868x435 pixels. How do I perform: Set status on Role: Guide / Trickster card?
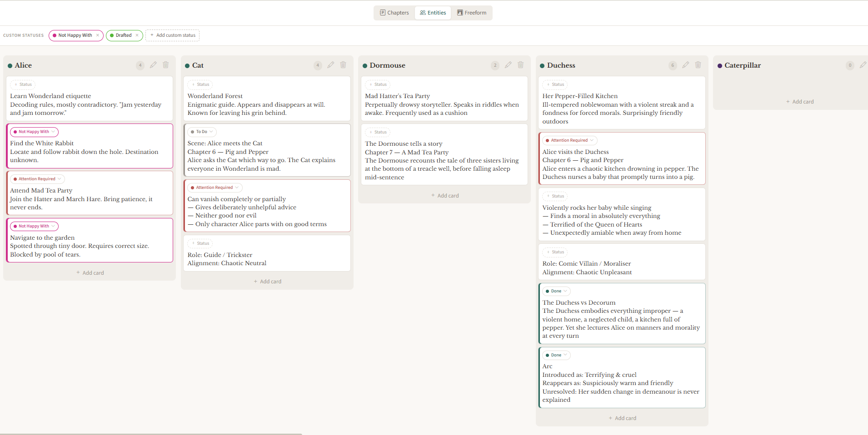pyautogui.click(x=200, y=243)
